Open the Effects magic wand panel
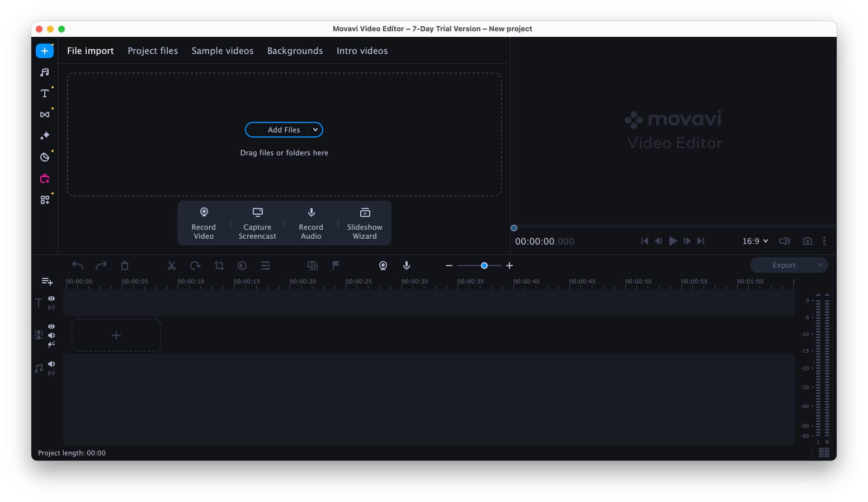The height and width of the screenshot is (502, 868). point(45,136)
